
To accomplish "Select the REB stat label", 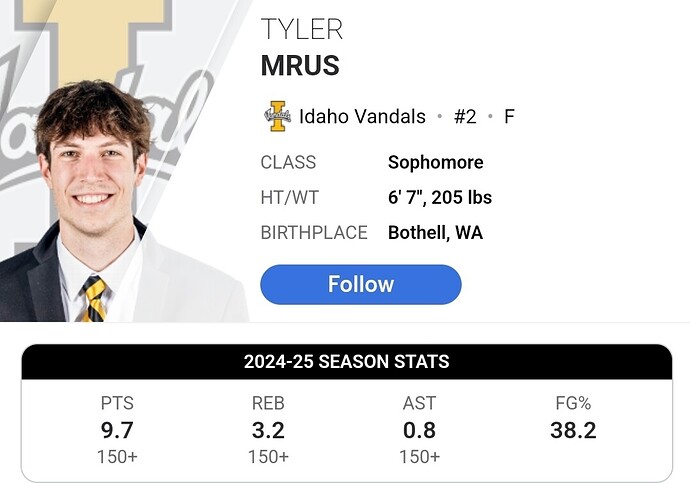I will (268, 403).
